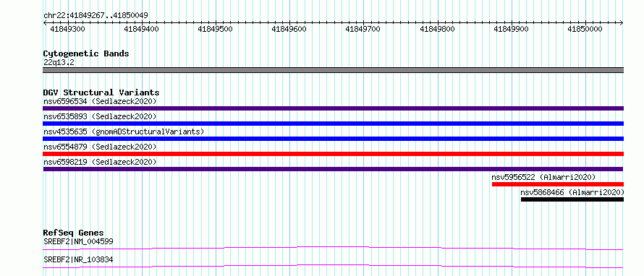The image size is (644, 276).
Task: Select the blue nsv6535893 variant bar
Action: coord(333,124)
